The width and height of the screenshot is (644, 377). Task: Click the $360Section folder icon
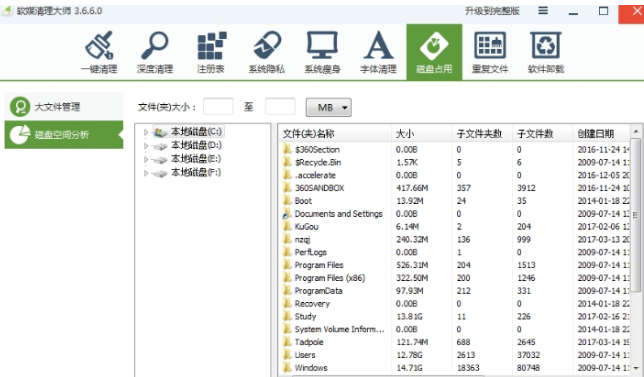coord(287,149)
